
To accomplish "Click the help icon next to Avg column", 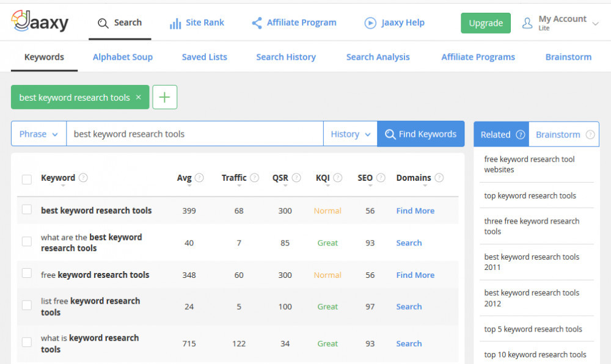I will [x=199, y=178].
